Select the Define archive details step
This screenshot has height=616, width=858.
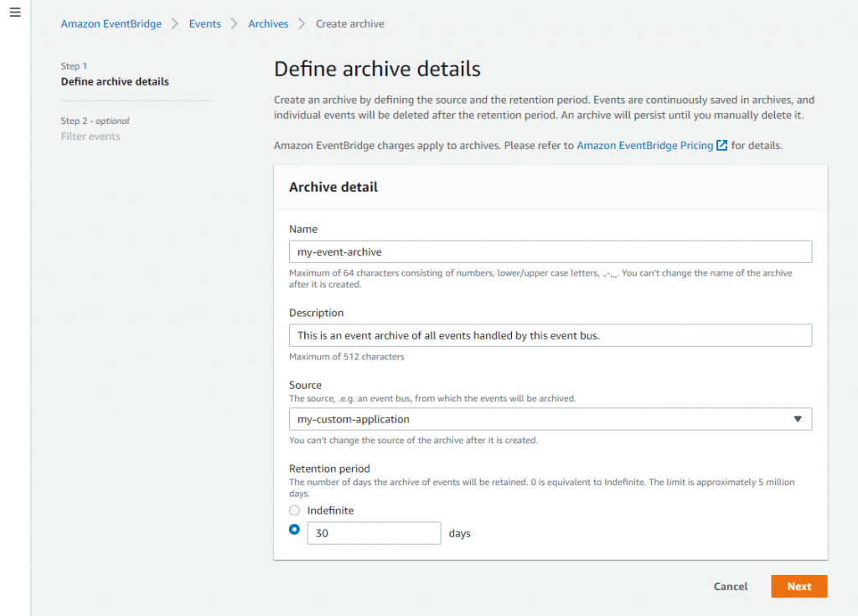click(115, 81)
